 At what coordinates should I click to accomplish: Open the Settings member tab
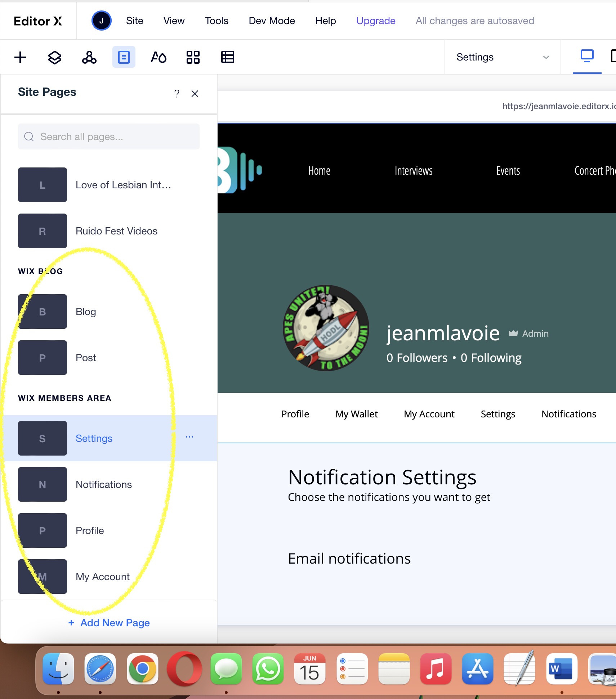pos(498,414)
